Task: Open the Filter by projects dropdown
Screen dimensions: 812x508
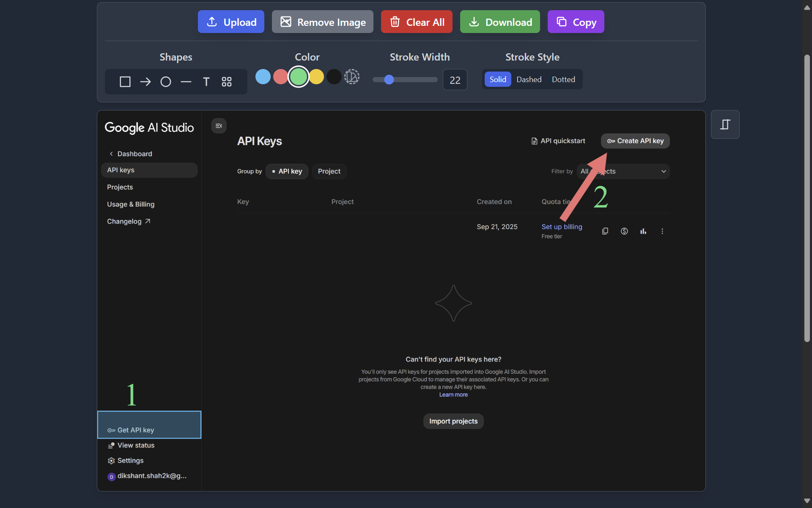Action: [x=623, y=171]
